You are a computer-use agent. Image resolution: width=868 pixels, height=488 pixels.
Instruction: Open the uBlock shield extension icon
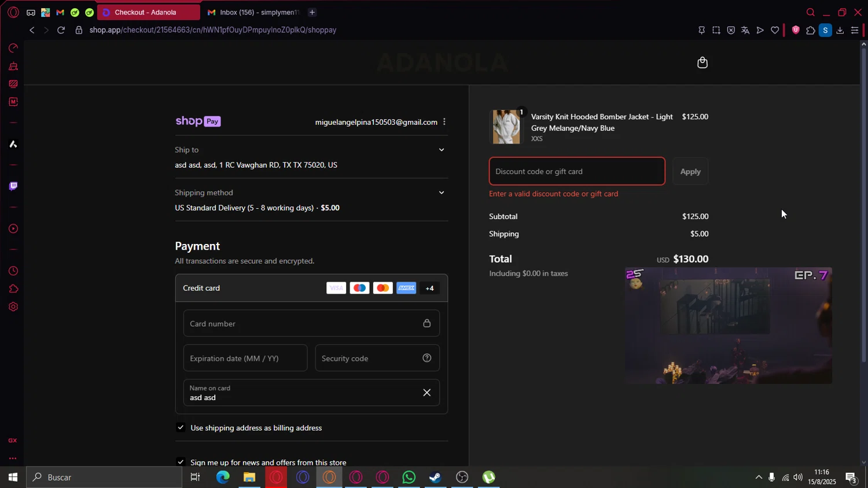[x=796, y=30]
